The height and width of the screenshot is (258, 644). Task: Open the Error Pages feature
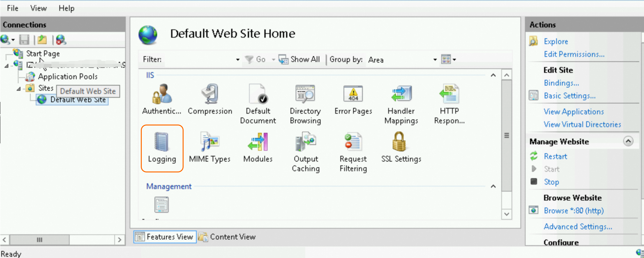[353, 100]
